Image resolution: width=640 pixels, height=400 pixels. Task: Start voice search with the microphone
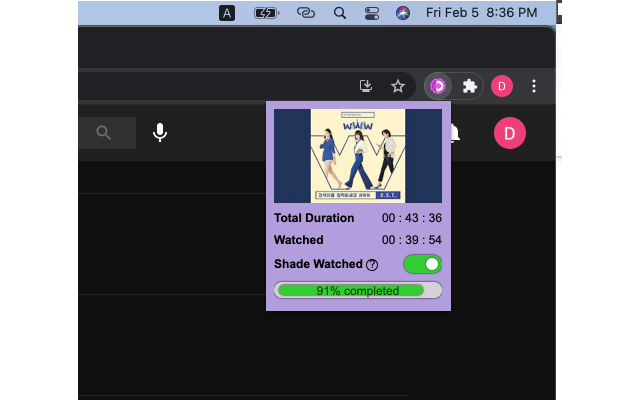click(x=160, y=133)
